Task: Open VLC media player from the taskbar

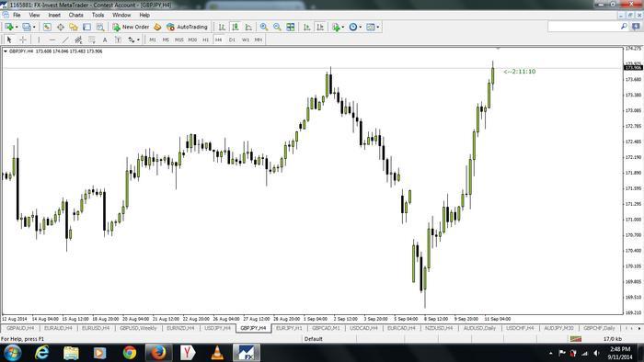Action: pyautogui.click(x=217, y=353)
